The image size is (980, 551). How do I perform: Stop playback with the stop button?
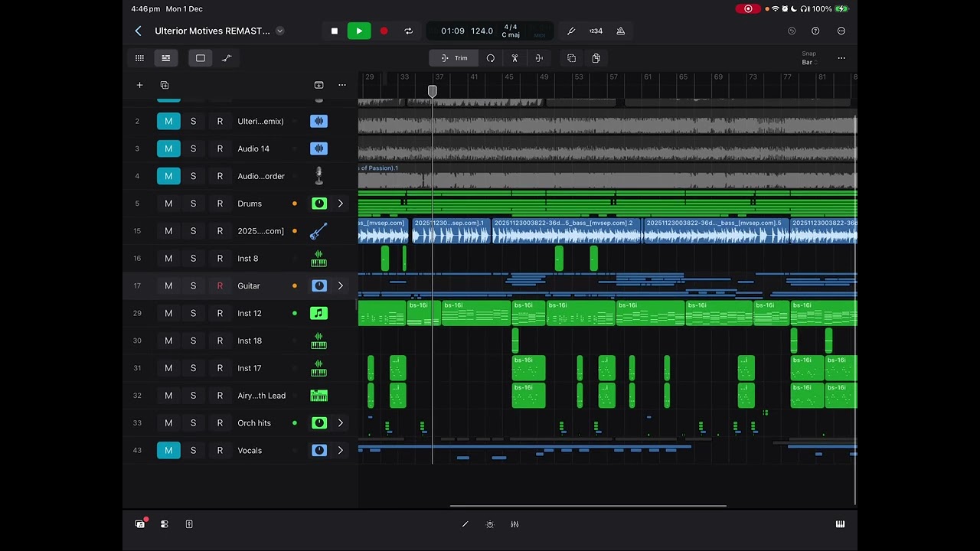tap(335, 31)
